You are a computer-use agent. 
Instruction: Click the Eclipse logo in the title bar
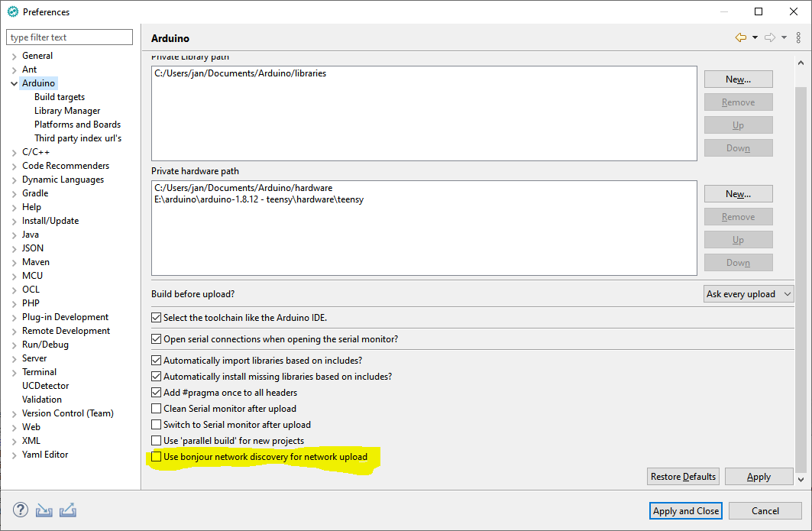[11, 11]
